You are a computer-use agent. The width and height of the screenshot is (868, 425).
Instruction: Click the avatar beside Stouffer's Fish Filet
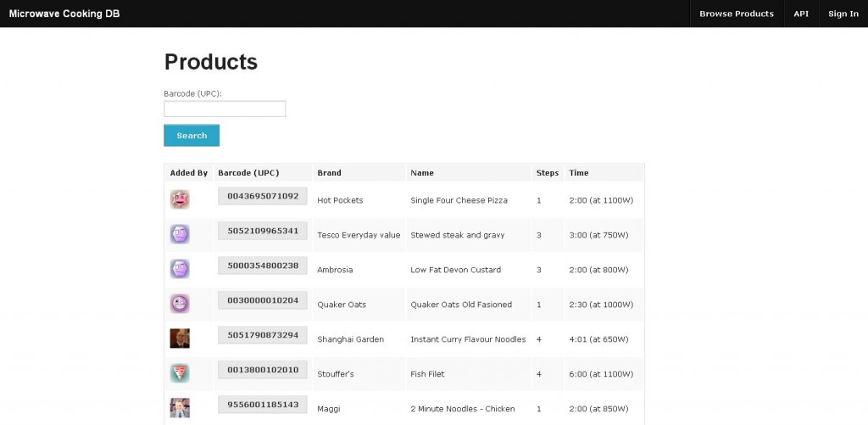coord(180,373)
